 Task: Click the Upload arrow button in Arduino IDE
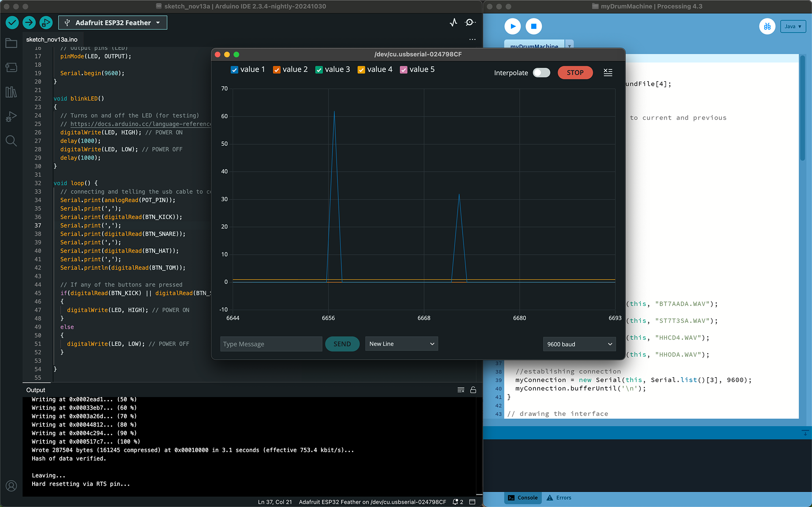pyautogui.click(x=29, y=22)
